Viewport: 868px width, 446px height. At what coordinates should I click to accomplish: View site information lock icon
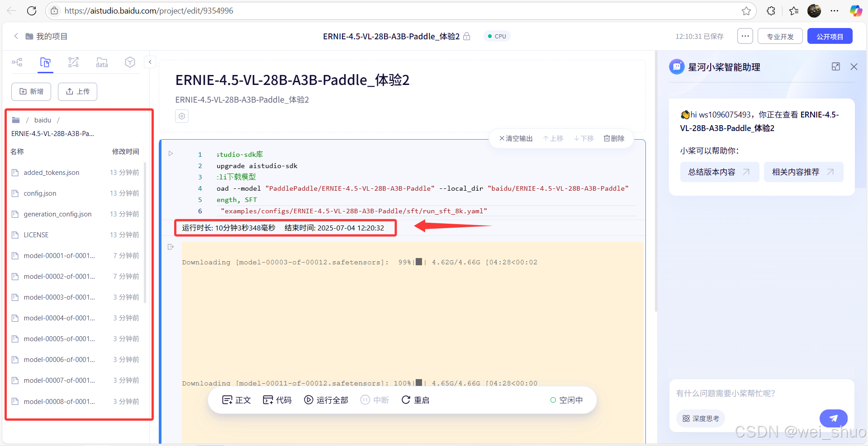click(x=54, y=11)
